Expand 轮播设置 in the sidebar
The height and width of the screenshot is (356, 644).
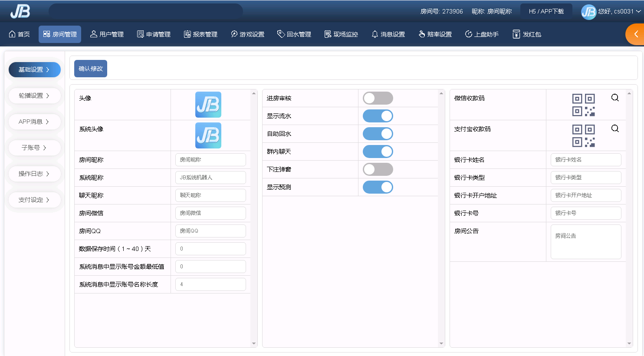34,96
